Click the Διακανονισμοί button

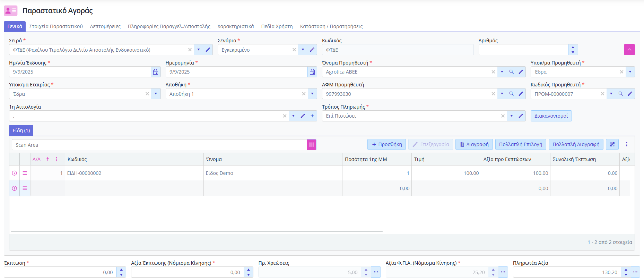coord(551,116)
